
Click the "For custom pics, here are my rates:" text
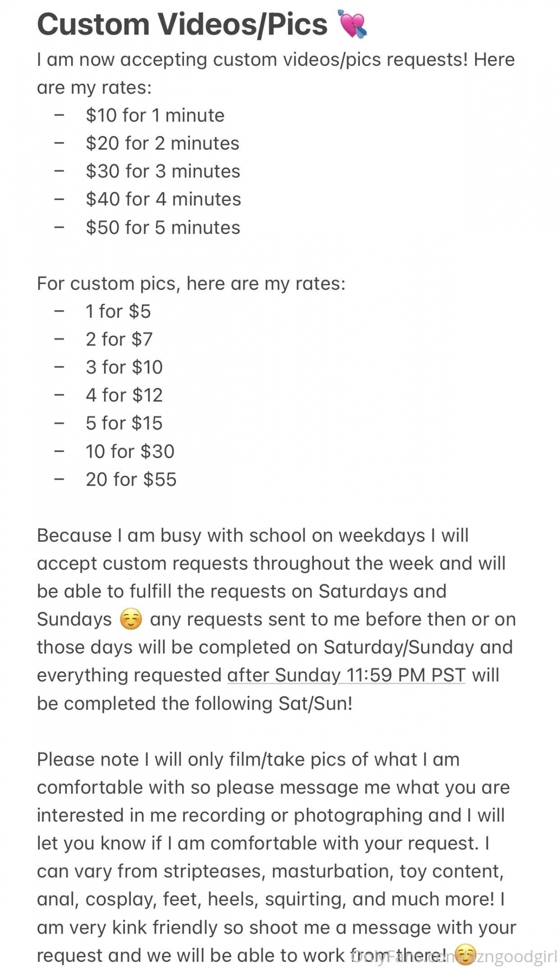pos(191,283)
